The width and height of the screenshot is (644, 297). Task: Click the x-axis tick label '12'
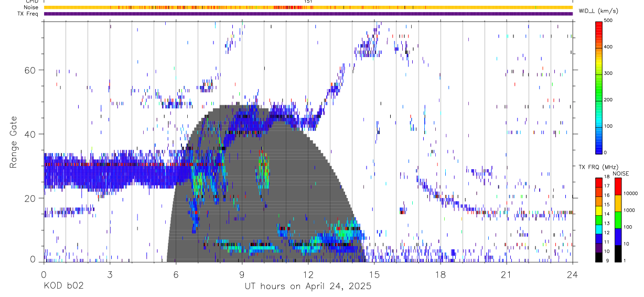pos(308,274)
